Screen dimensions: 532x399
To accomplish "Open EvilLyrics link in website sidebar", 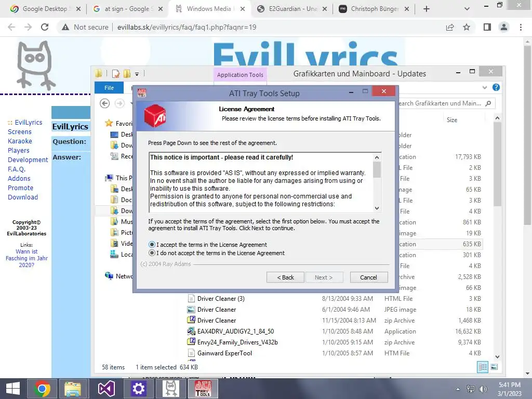I will pyautogui.click(x=29, y=123).
